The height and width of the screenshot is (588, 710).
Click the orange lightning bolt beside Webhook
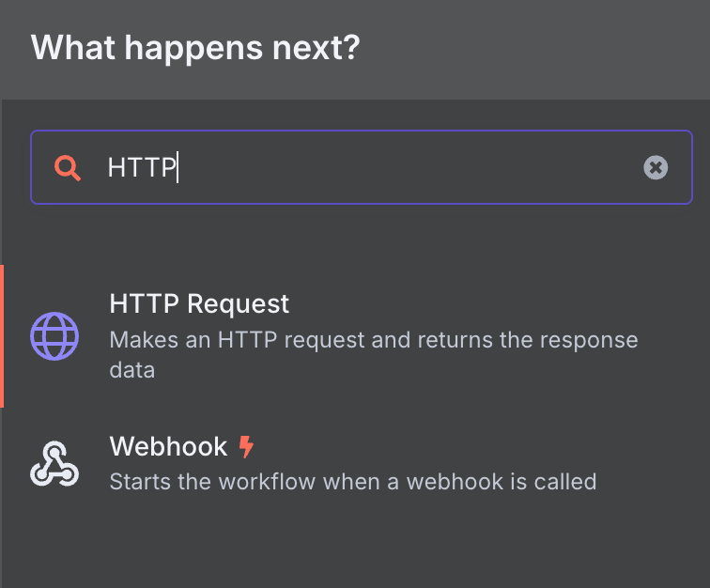pyautogui.click(x=246, y=446)
